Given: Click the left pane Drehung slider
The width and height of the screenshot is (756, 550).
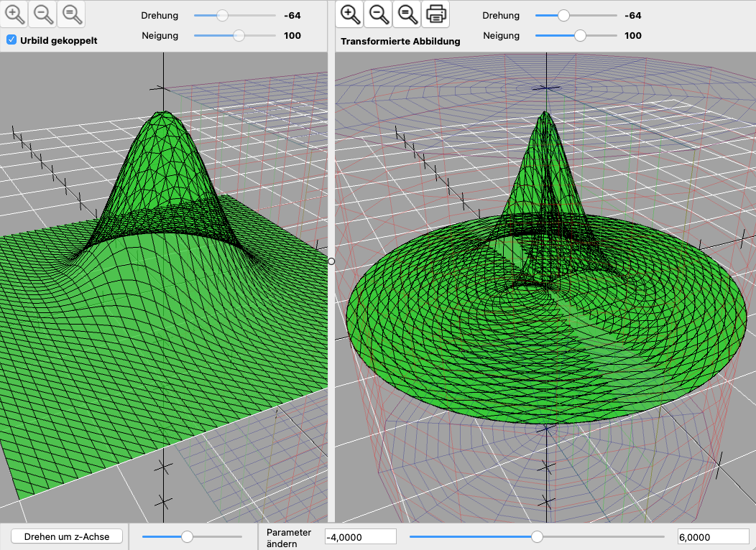Looking at the screenshot, I should click(x=222, y=15).
